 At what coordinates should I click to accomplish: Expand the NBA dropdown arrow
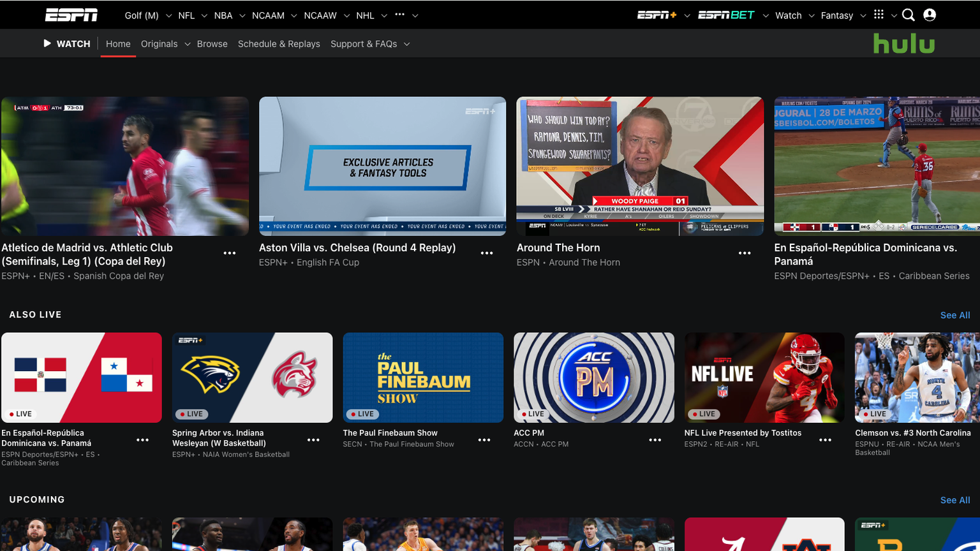coord(242,16)
